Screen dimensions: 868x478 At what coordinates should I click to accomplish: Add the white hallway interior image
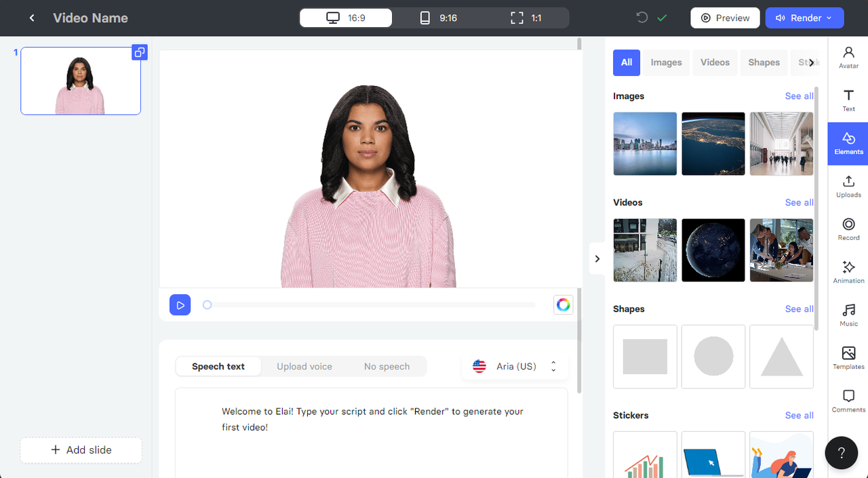781,144
